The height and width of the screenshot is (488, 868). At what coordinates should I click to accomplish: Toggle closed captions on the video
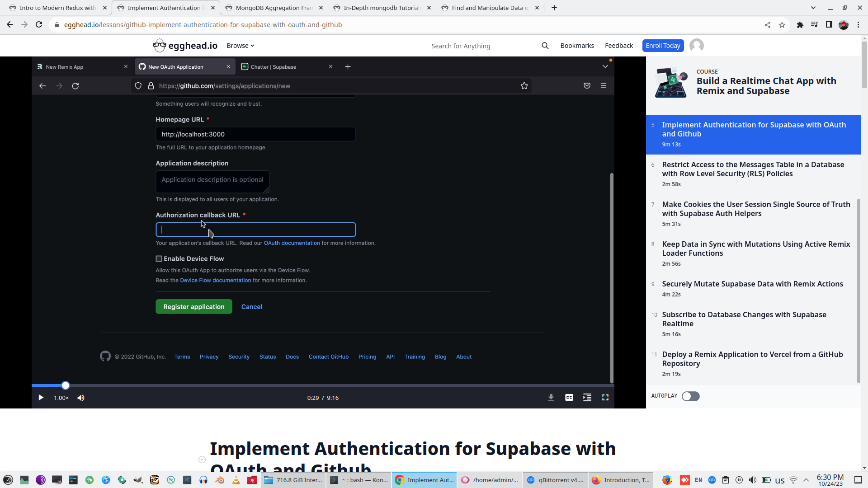pyautogui.click(x=569, y=398)
